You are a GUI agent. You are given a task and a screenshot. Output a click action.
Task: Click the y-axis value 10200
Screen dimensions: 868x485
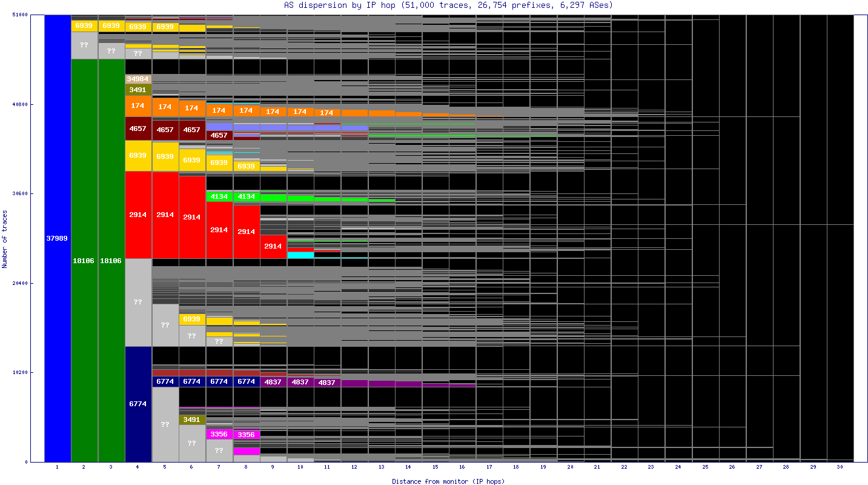coord(20,372)
